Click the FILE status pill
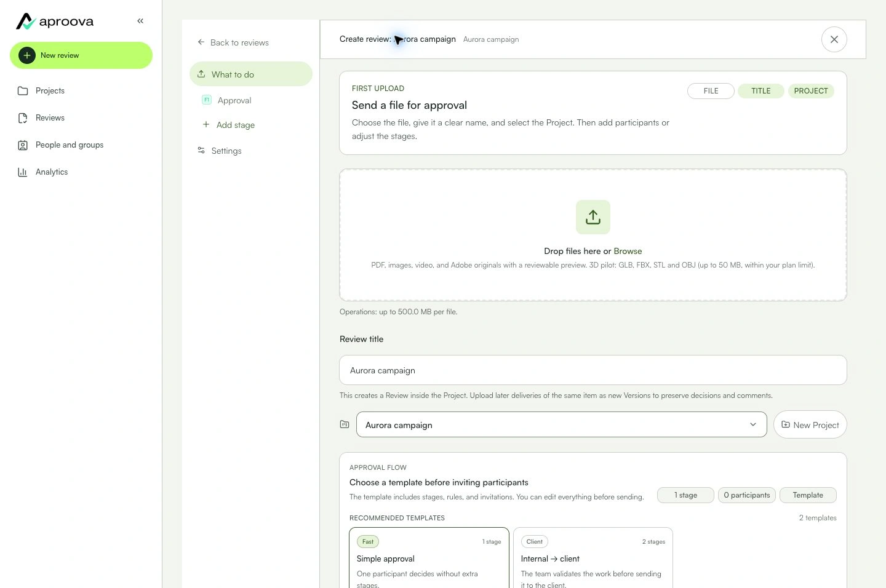The height and width of the screenshot is (588, 886). [x=711, y=91]
